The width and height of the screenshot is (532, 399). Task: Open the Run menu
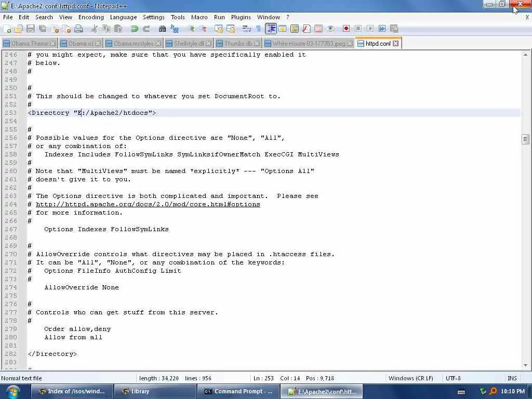[x=219, y=17]
